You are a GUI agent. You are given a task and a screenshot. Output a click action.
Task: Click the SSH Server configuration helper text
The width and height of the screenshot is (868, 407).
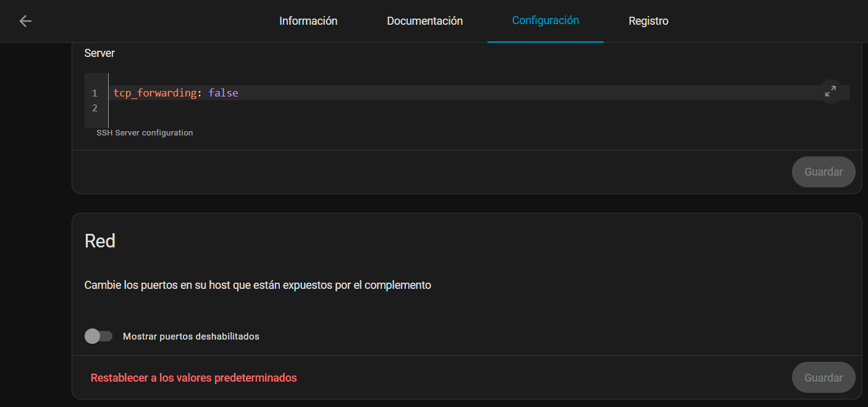(145, 132)
